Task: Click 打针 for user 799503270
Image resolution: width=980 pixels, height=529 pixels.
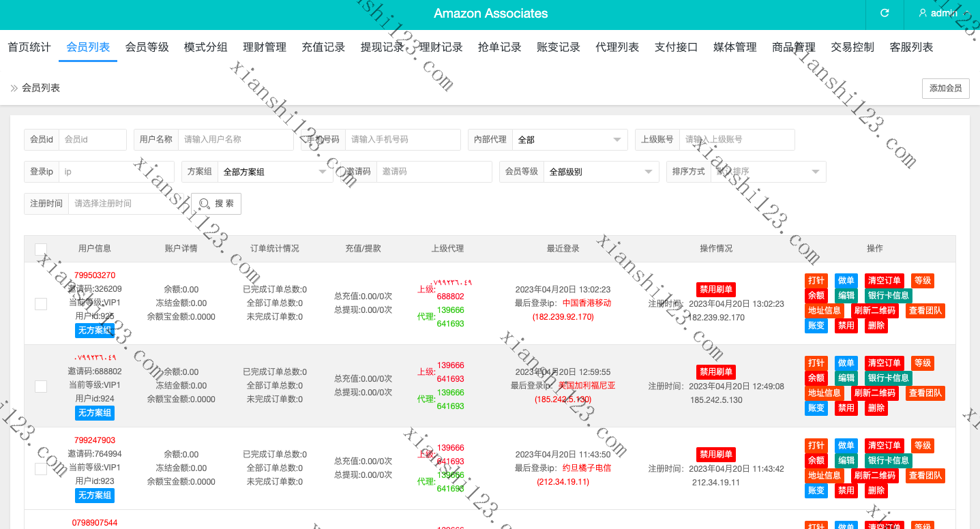Action: tap(816, 281)
